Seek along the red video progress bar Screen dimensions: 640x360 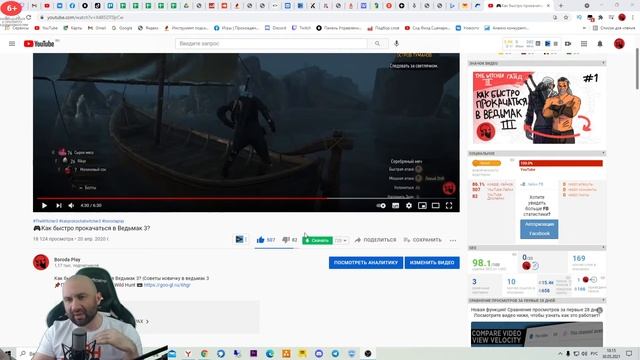coord(246,198)
